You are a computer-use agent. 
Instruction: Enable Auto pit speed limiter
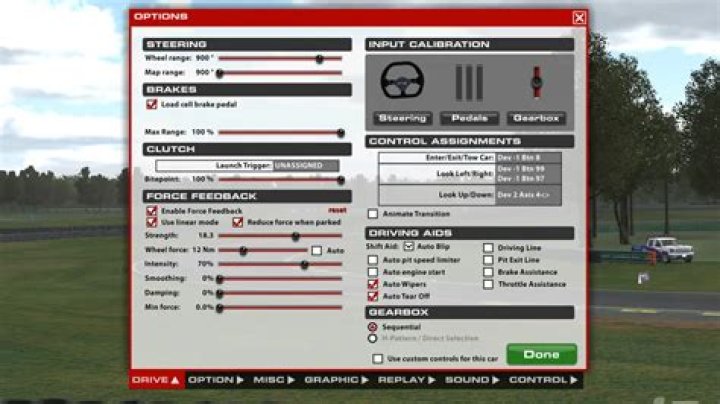(x=373, y=260)
